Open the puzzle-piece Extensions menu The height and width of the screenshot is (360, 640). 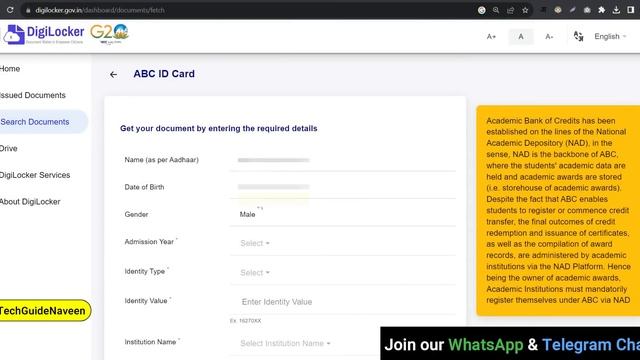tap(602, 10)
